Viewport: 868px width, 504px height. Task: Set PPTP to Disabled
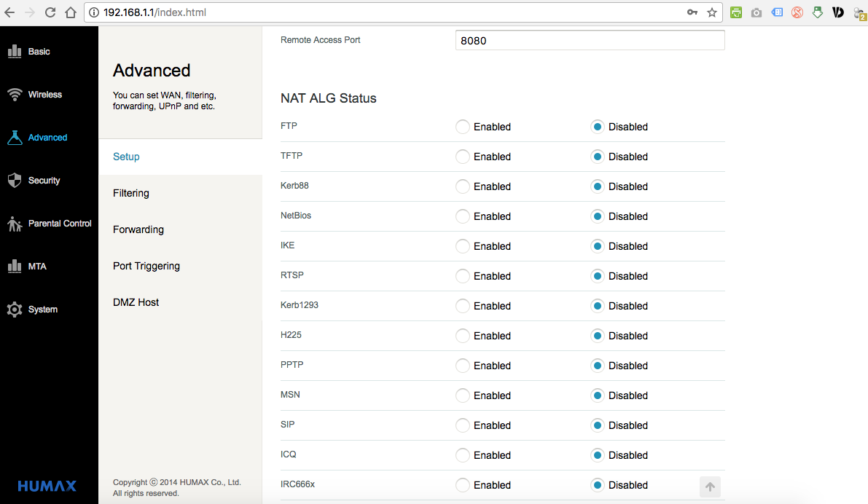[598, 366]
